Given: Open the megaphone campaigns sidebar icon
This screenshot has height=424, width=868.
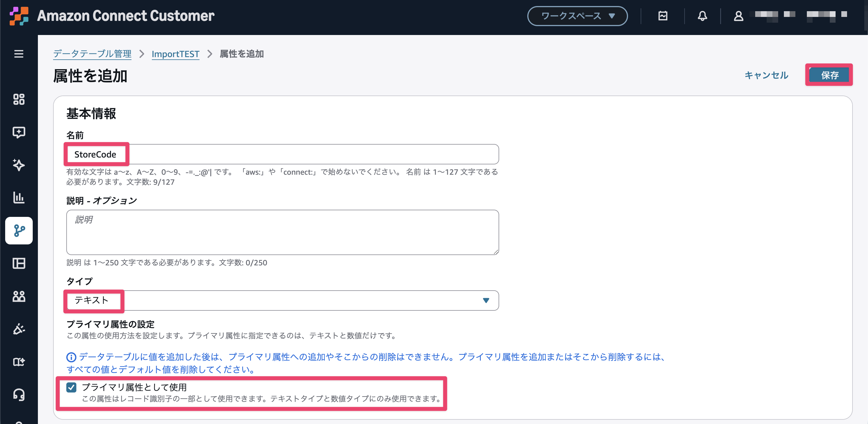Looking at the screenshot, I should tap(19, 329).
